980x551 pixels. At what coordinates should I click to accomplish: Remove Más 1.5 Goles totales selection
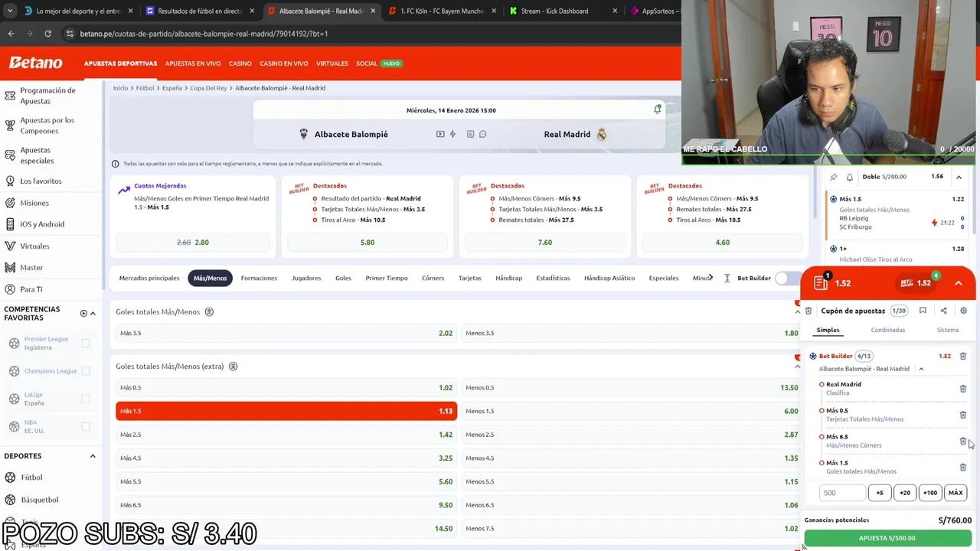[x=963, y=467]
